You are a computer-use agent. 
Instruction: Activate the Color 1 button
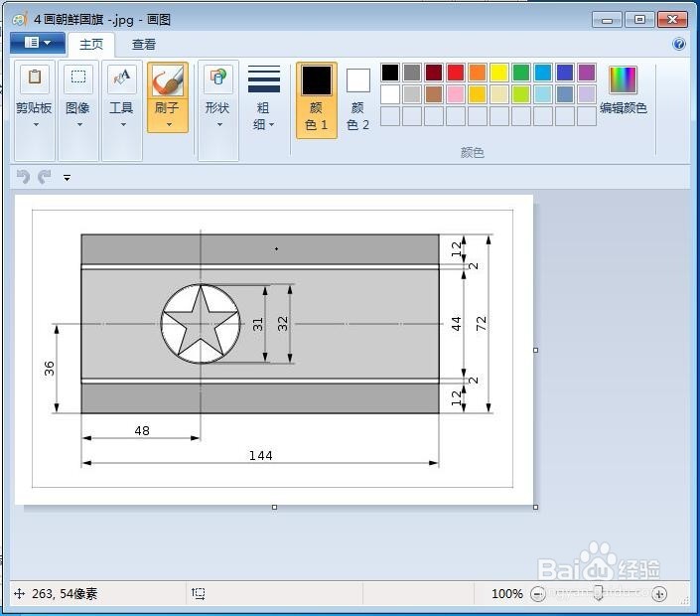click(x=317, y=100)
